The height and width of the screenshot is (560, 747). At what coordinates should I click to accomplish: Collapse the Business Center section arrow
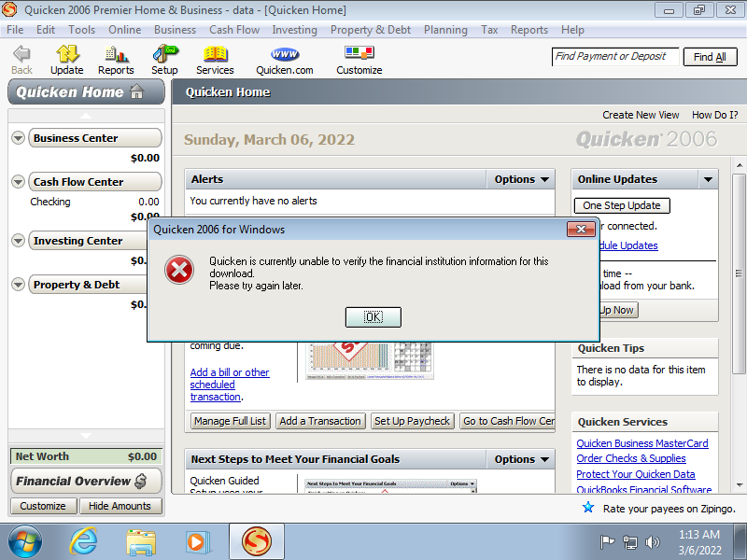click(x=18, y=138)
